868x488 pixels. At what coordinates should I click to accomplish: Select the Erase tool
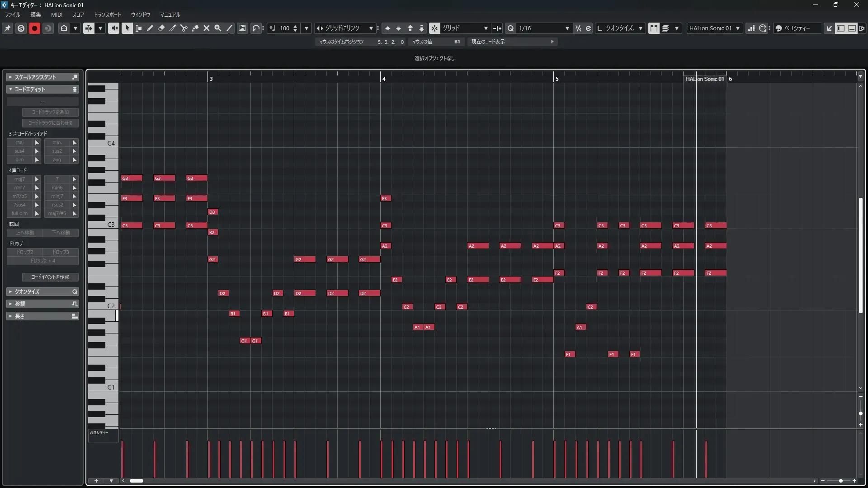click(x=161, y=28)
